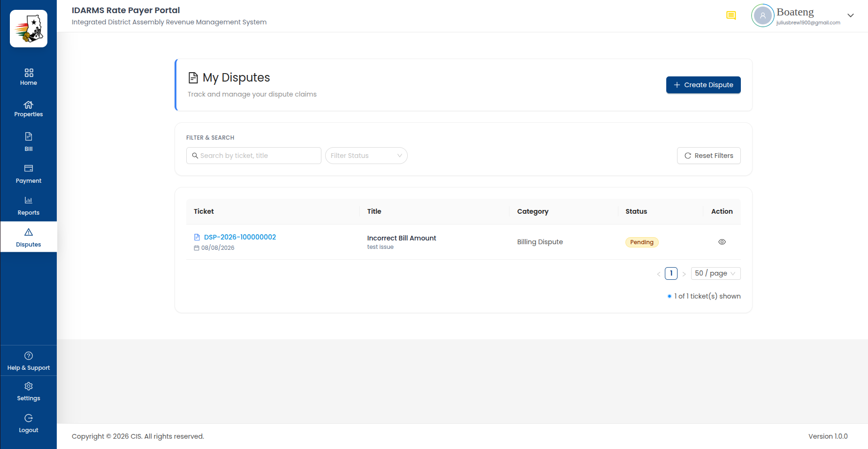Open ticket DSP-2026-100000002 link
This screenshot has height=449, width=868.
(x=240, y=237)
